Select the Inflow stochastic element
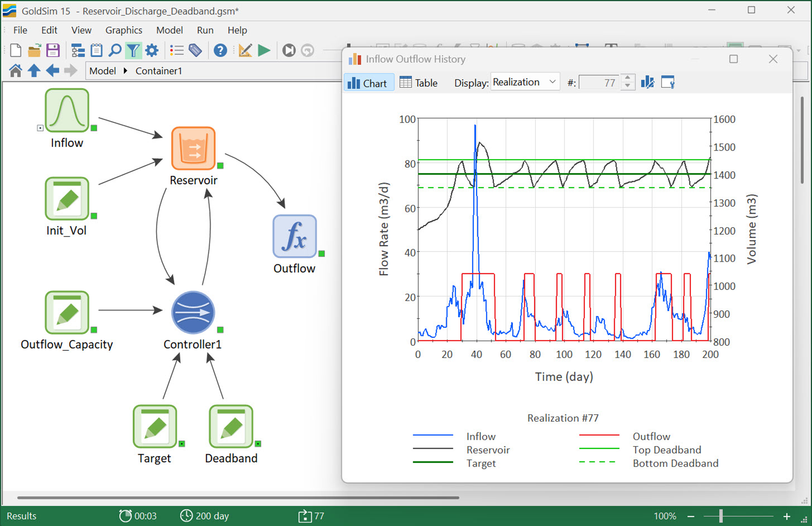The image size is (812, 526). tap(67, 110)
